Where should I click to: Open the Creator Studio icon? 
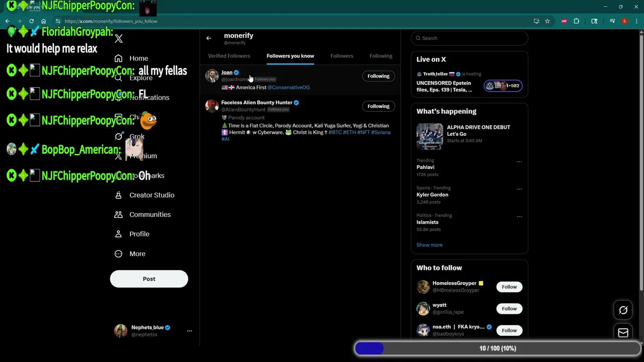[118, 195]
